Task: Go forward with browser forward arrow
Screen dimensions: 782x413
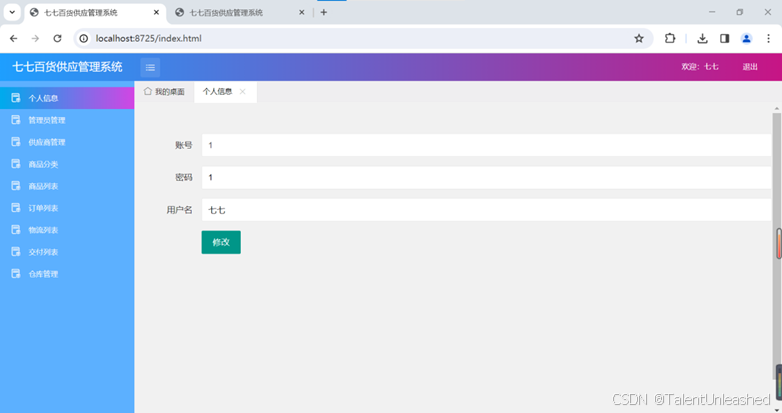Action: click(35, 38)
